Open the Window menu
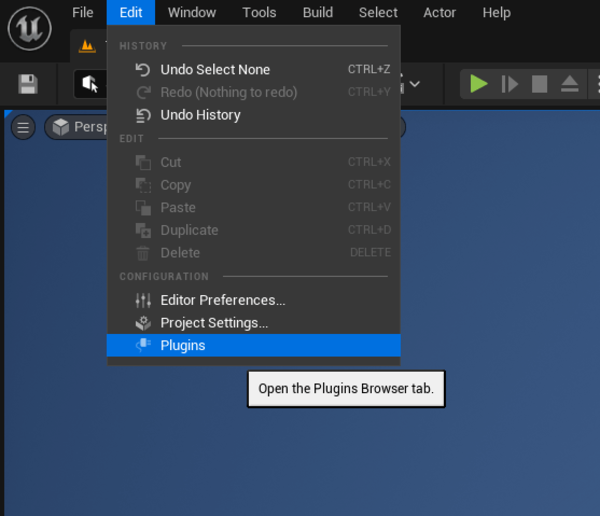This screenshot has width=600, height=516. point(192,13)
